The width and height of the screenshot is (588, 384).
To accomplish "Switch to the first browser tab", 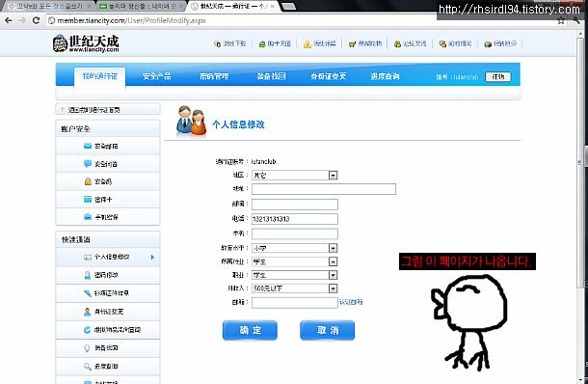I will point(49,7).
